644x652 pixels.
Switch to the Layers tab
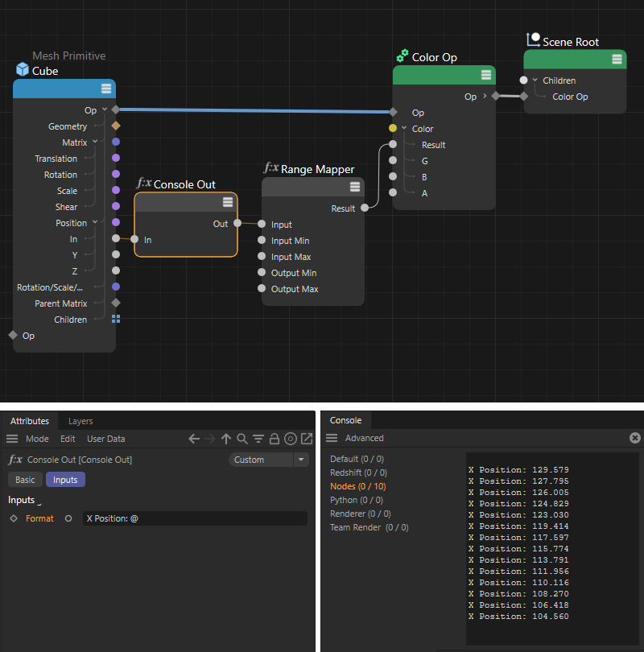pyautogui.click(x=80, y=421)
